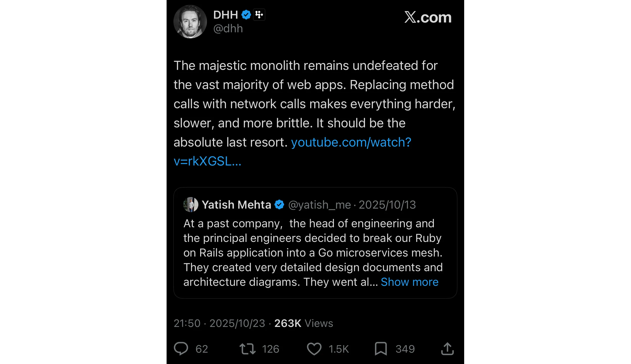Screen dimensions: 631x364
Task: Repost this tweet via retweet icon
Action: pos(247,349)
